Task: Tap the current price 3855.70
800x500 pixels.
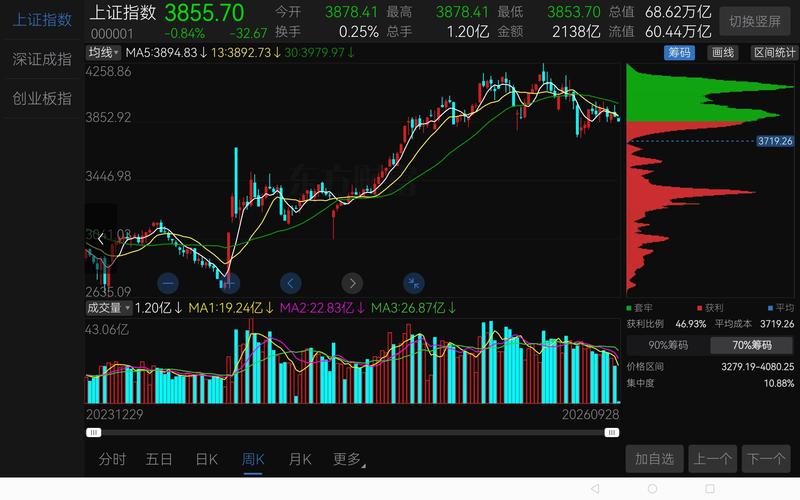Action: 204,13
